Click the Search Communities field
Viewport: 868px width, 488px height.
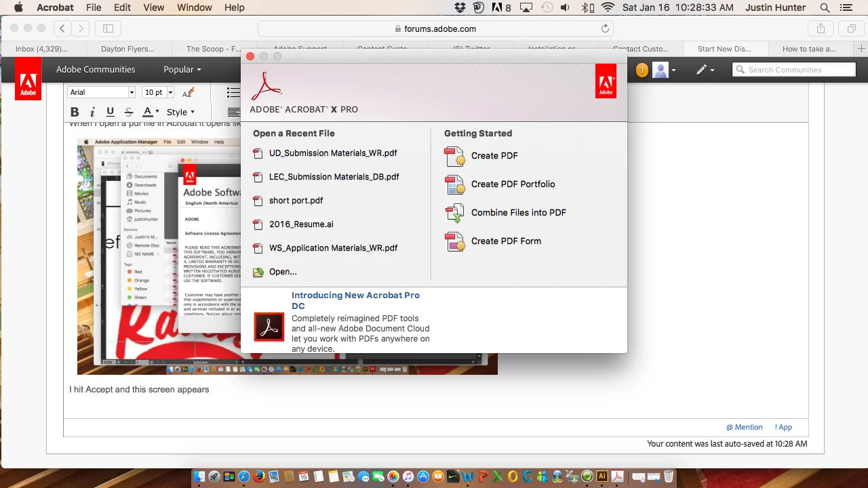(794, 70)
